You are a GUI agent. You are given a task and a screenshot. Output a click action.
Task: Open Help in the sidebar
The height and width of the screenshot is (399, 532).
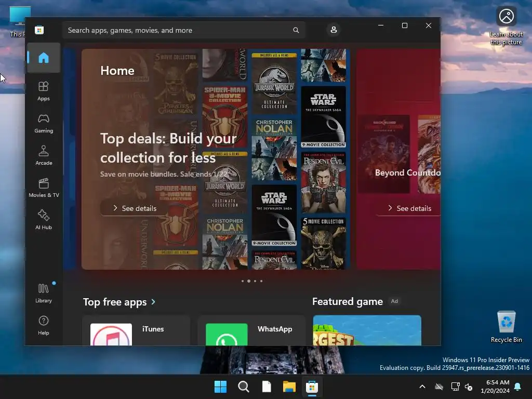[x=44, y=326]
